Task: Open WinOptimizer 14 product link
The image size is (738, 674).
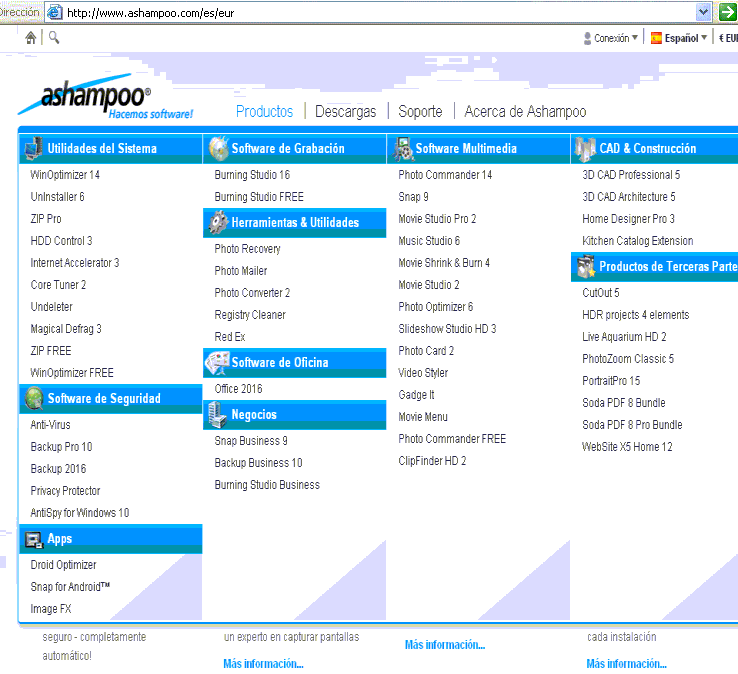Action: pyautogui.click(x=65, y=175)
